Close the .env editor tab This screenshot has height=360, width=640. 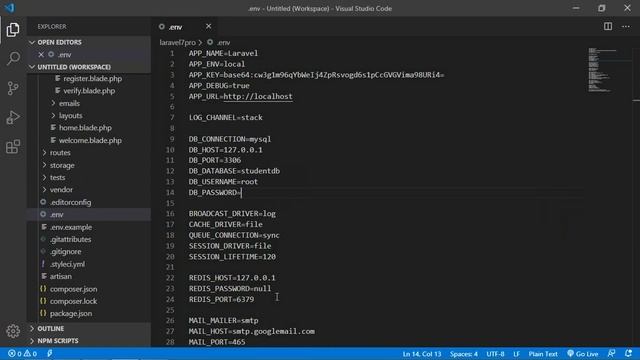[209, 26]
